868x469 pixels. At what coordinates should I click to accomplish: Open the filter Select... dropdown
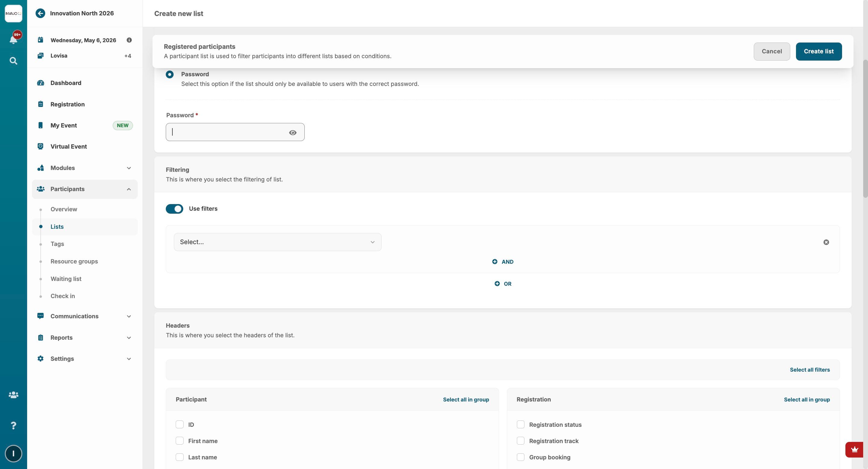tap(277, 242)
